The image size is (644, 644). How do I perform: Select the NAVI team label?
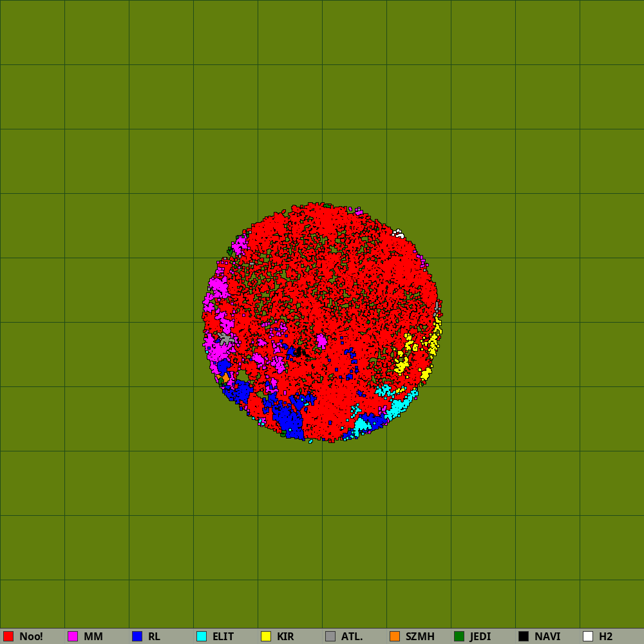(547, 636)
